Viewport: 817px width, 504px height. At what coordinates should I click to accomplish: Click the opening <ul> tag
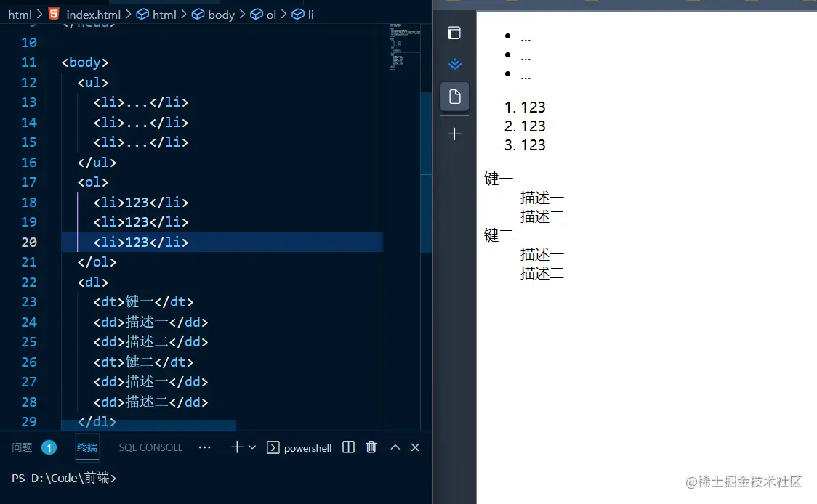tap(93, 82)
